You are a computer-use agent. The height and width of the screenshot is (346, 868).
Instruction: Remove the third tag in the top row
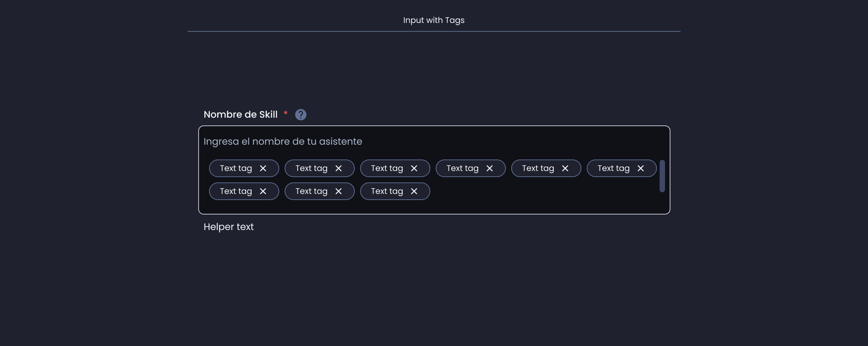pos(414,168)
